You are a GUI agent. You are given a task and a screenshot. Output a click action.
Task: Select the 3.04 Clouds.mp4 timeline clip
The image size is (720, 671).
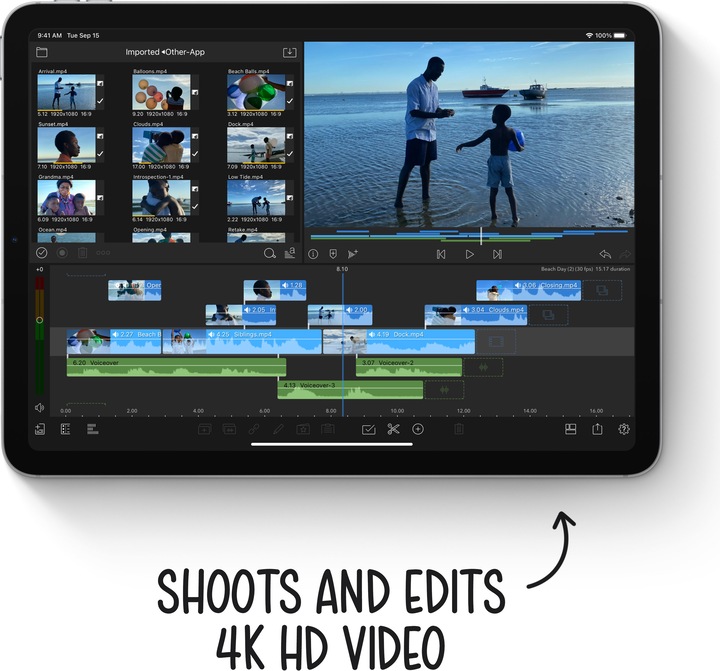pyautogui.click(x=476, y=315)
